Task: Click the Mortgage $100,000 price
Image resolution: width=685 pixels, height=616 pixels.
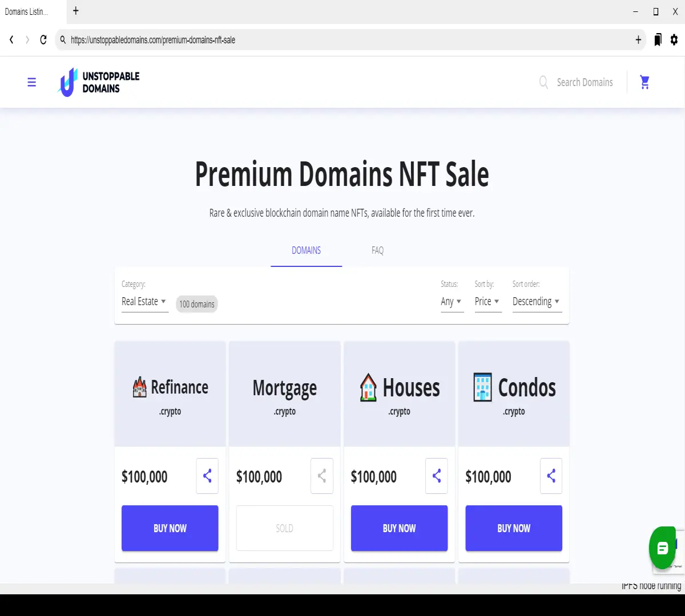Action: [x=259, y=477]
